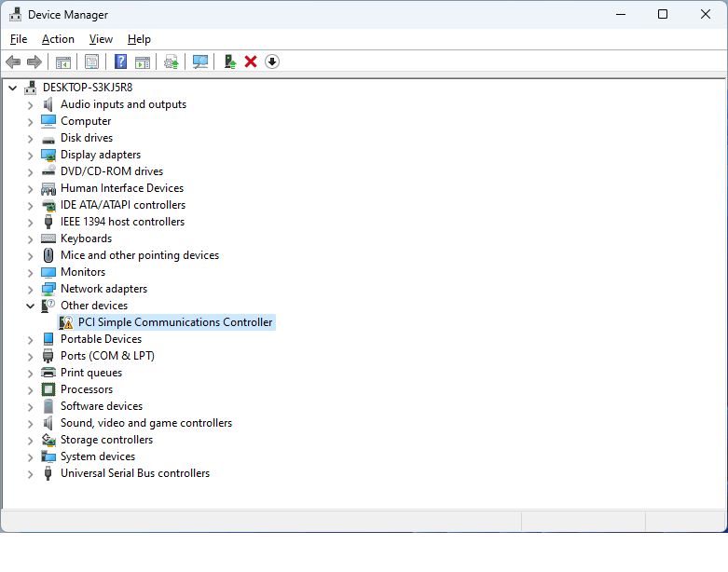
Task: Click the speaker icon for Audio inputs and outputs
Action: coord(48,104)
